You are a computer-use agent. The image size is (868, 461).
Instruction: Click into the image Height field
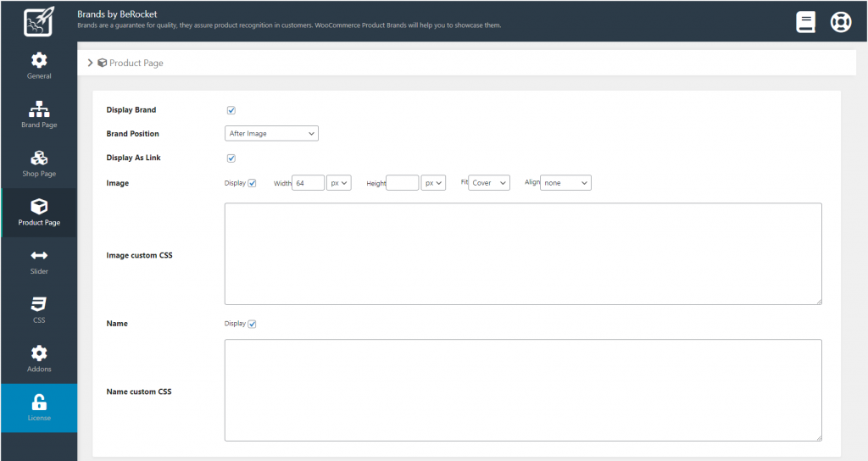[x=402, y=183]
